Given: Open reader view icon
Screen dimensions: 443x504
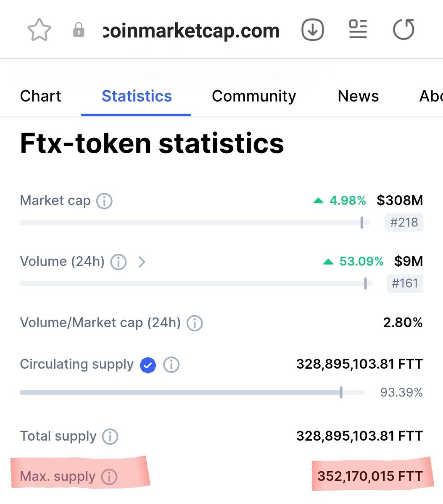Looking at the screenshot, I should coord(358,29).
